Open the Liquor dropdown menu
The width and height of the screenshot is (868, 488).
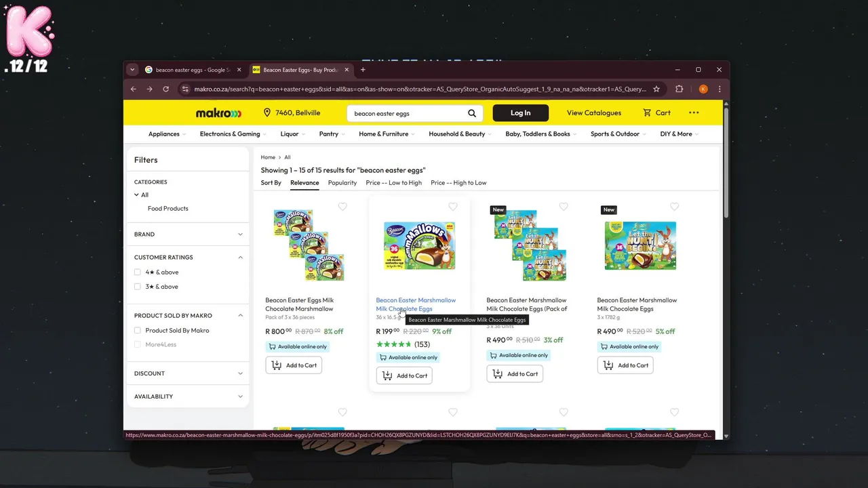point(292,134)
